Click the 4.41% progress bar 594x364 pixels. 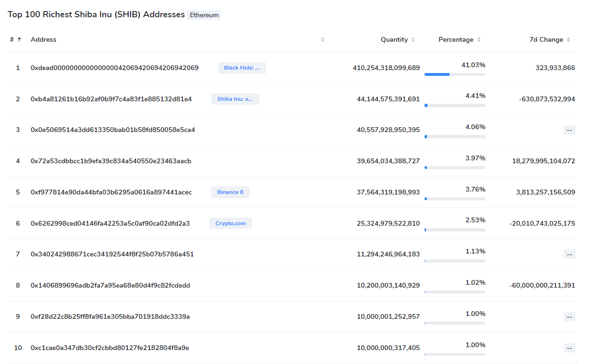tap(455, 105)
